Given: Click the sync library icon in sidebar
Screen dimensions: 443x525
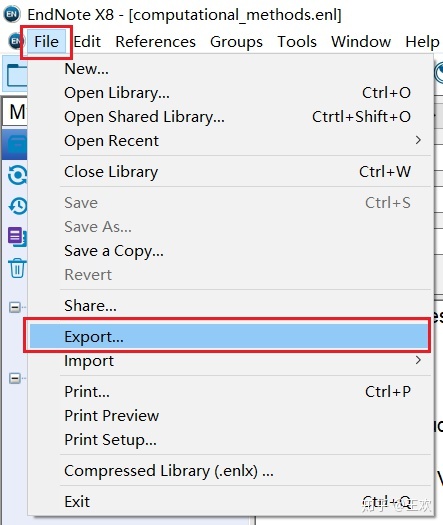Looking at the screenshot, I should 17,175.
